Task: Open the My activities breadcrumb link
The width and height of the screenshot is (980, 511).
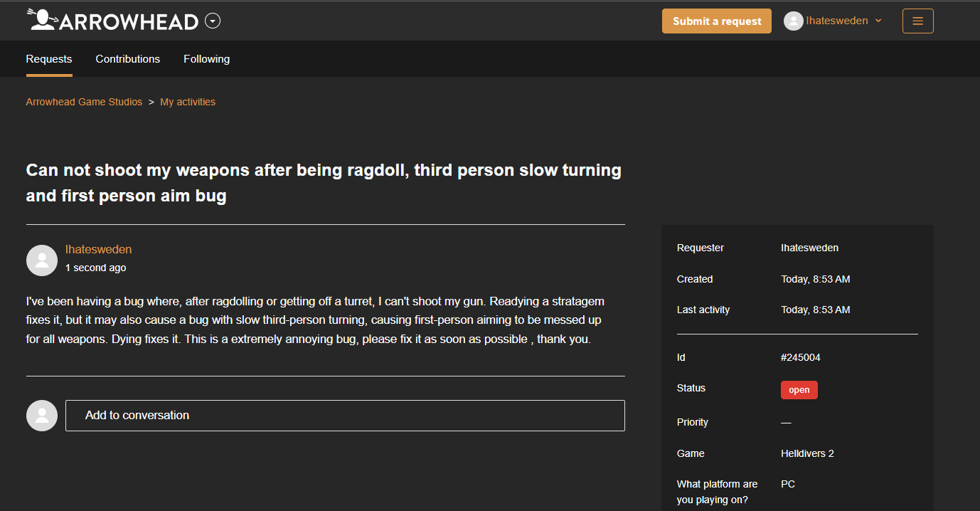Action: point(188,102)
